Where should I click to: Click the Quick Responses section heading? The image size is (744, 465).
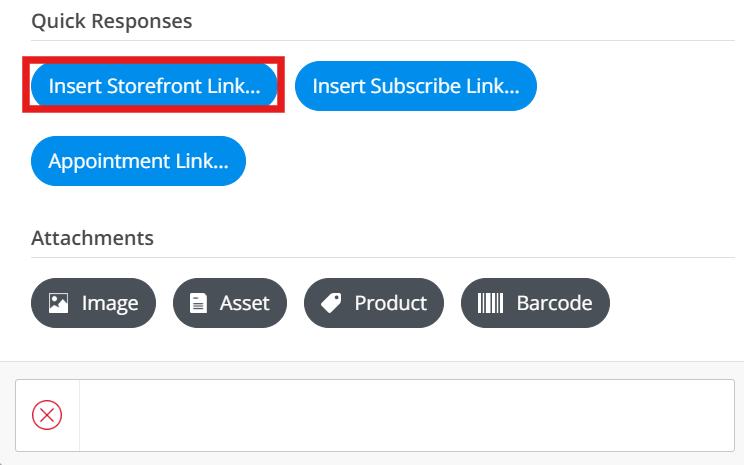point(111,21)
